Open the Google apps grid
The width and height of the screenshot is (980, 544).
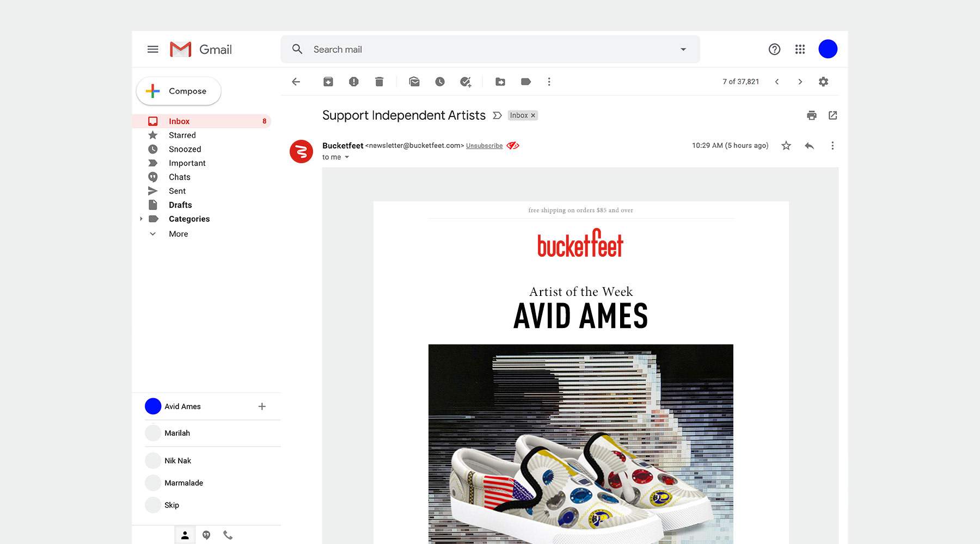click(x=800, y=50)
